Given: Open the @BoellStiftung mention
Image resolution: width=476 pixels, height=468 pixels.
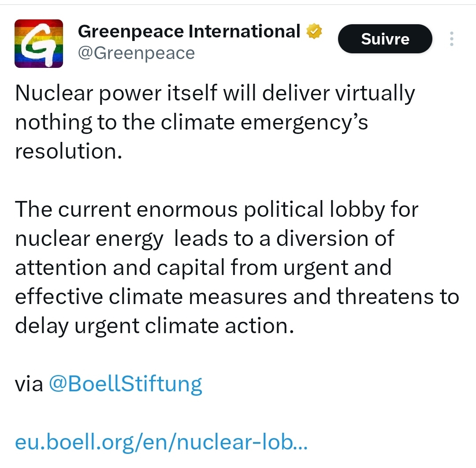Looking at the screenshot, I should pyautogui.click(x=125, y=383).
